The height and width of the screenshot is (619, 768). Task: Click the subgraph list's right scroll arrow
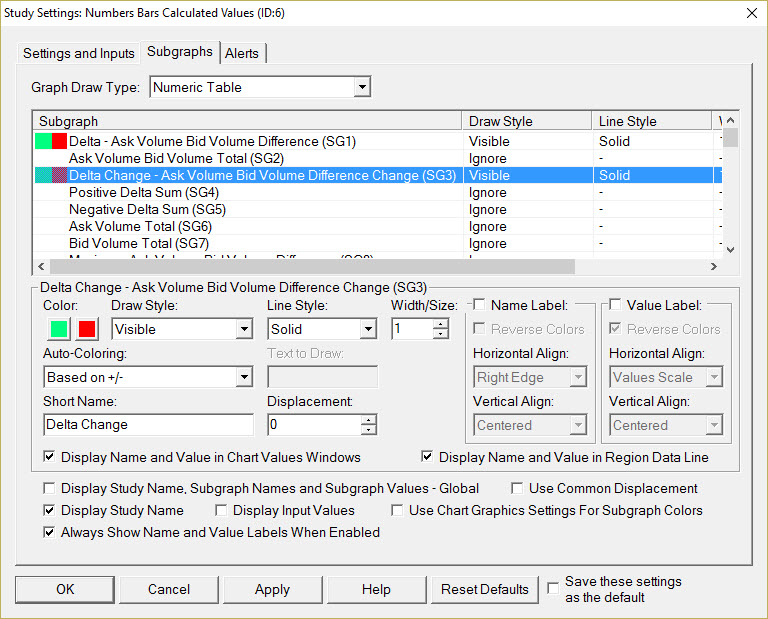714,266
